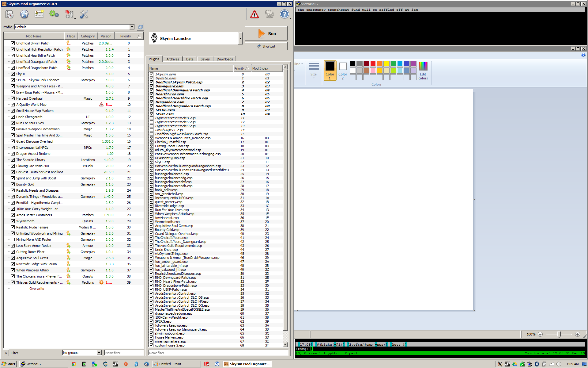Open the Install Mod archive icon

pos(9,14)
